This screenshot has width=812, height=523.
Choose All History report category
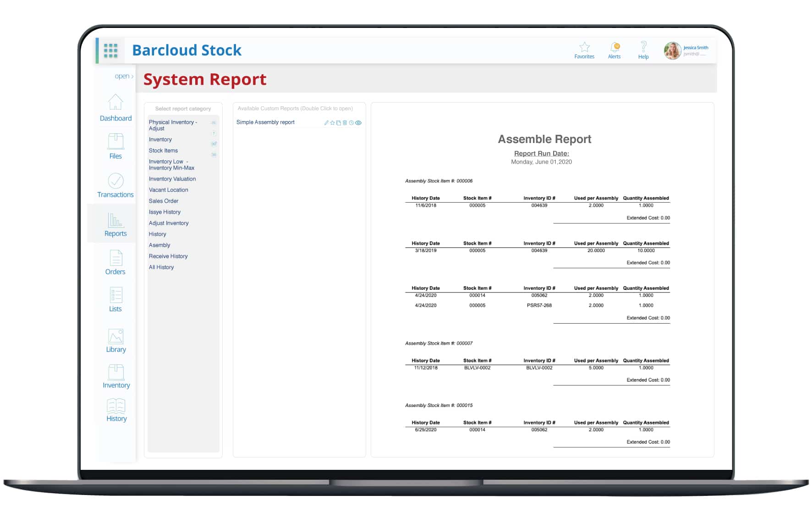click(161, 267)
